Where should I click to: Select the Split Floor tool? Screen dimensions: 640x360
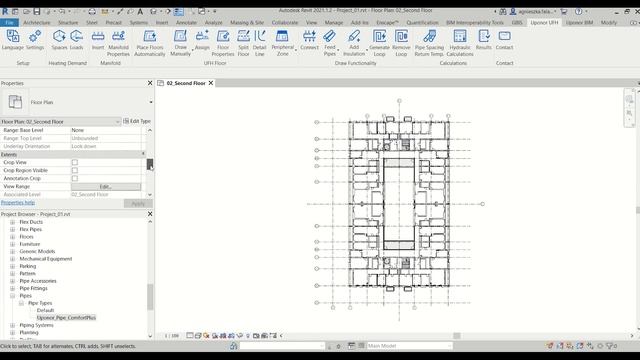point(243,43)
